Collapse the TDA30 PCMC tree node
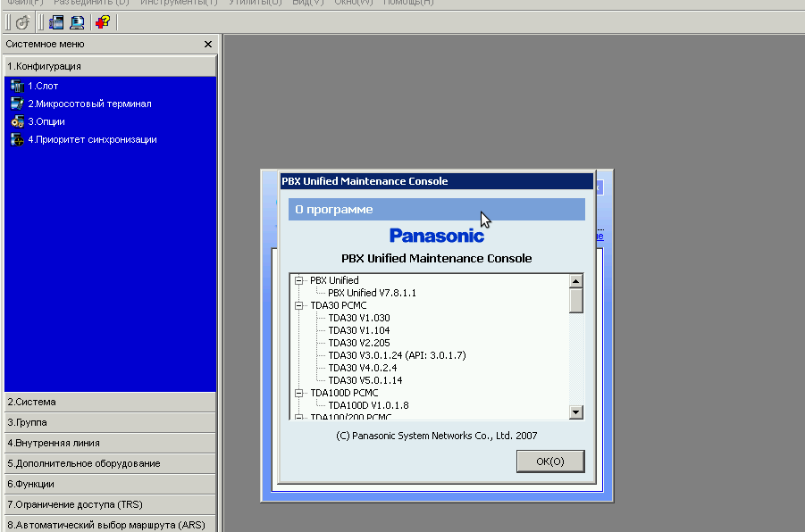This screenshot has width=805, height=532. (x=298, y=306)
